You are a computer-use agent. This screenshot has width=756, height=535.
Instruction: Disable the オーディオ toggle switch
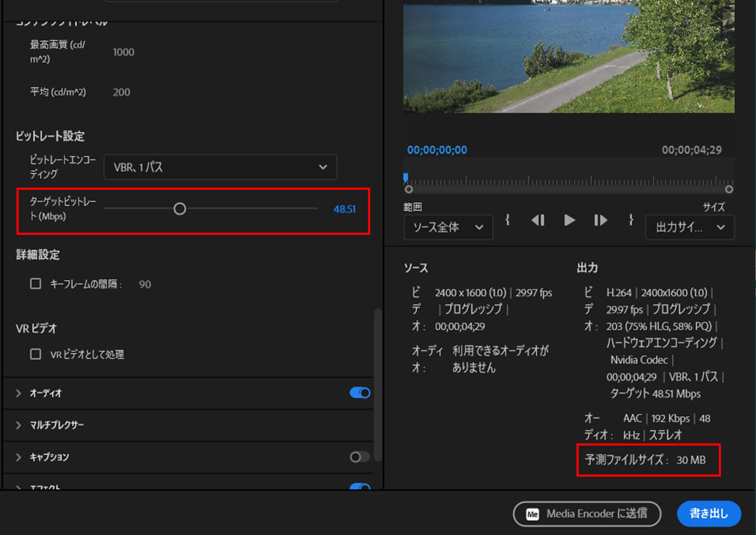tap(359, 393)
